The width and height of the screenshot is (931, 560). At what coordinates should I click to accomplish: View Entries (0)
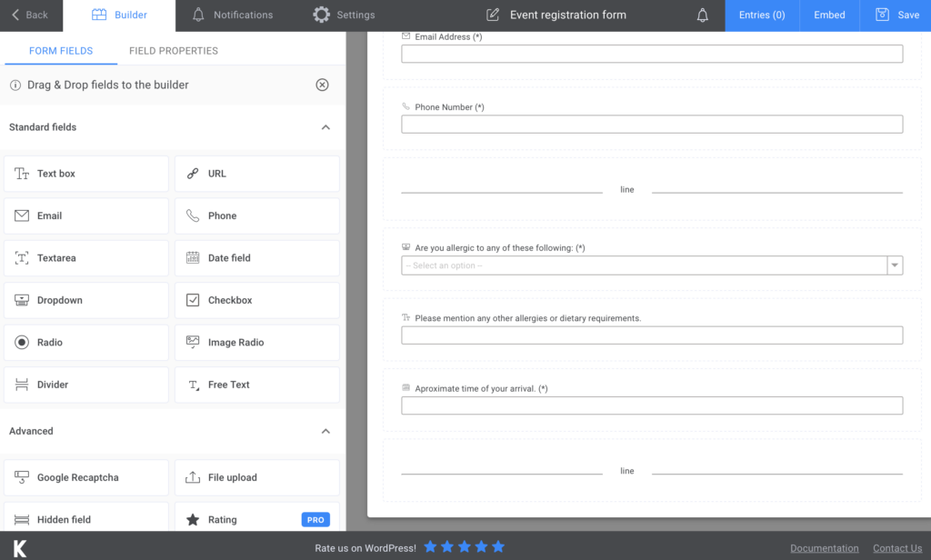point(762,15)
